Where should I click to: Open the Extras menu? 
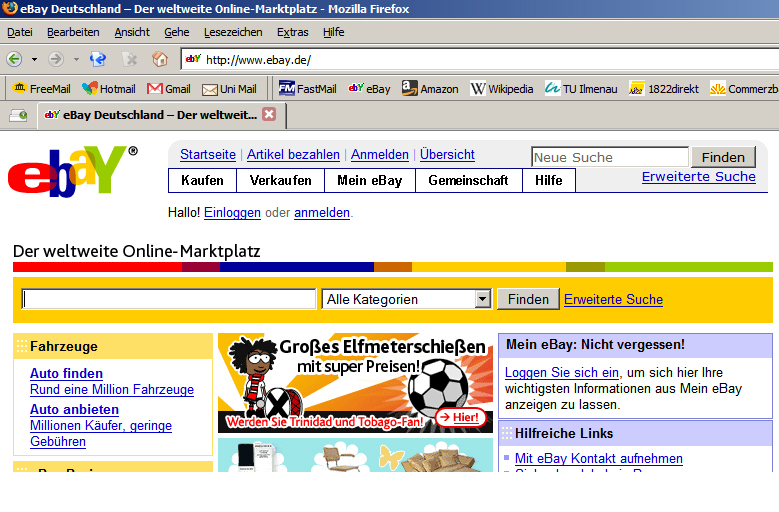click(293, 32)
